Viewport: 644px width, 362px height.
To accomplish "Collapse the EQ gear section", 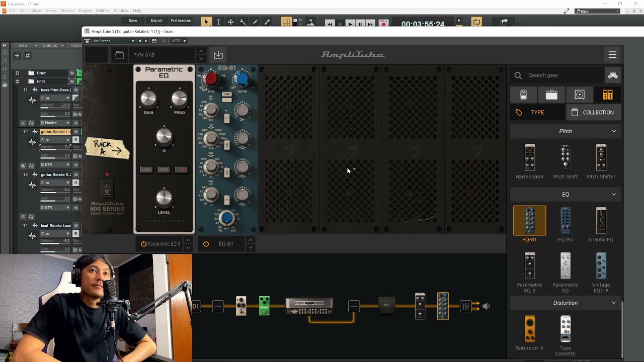I will point(613,195).
